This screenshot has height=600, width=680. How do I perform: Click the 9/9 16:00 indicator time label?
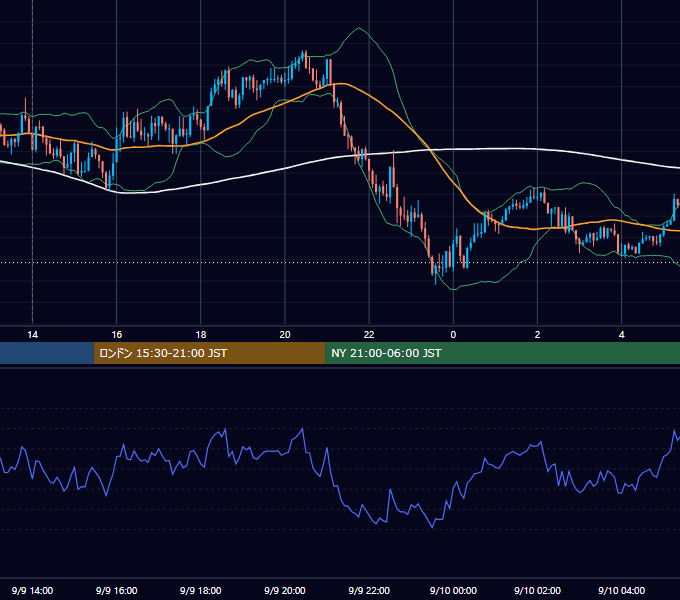click(117, 590)
